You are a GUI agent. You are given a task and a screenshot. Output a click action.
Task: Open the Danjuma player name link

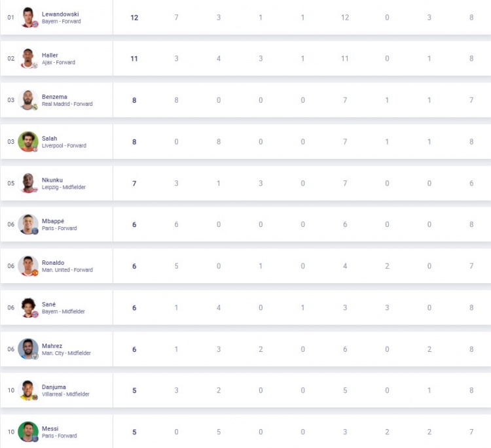54,387
